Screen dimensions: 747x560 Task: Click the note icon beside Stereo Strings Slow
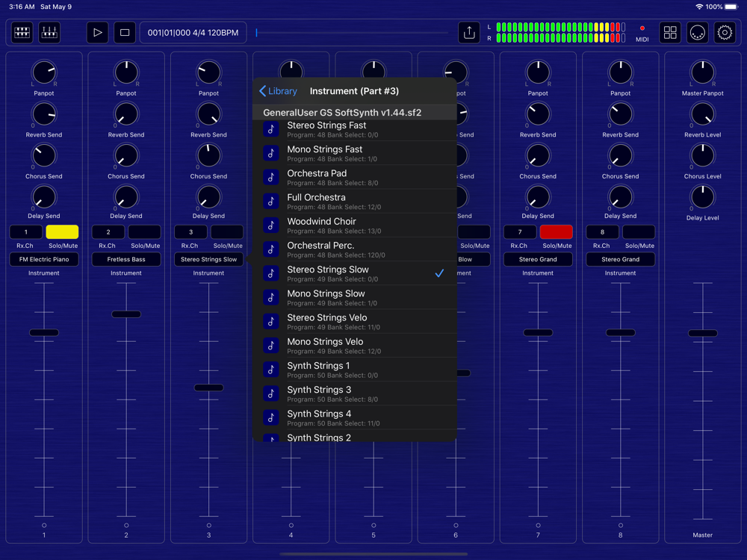[271, 273]
